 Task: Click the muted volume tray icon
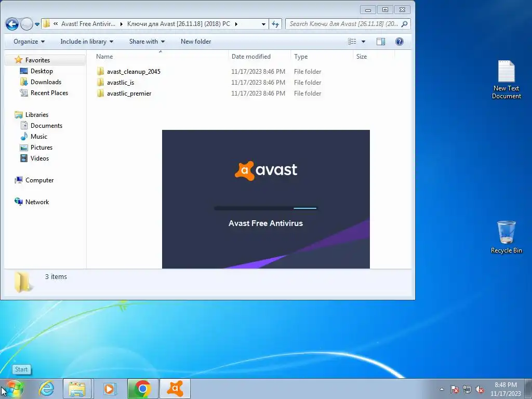click(x=480, y=390)
